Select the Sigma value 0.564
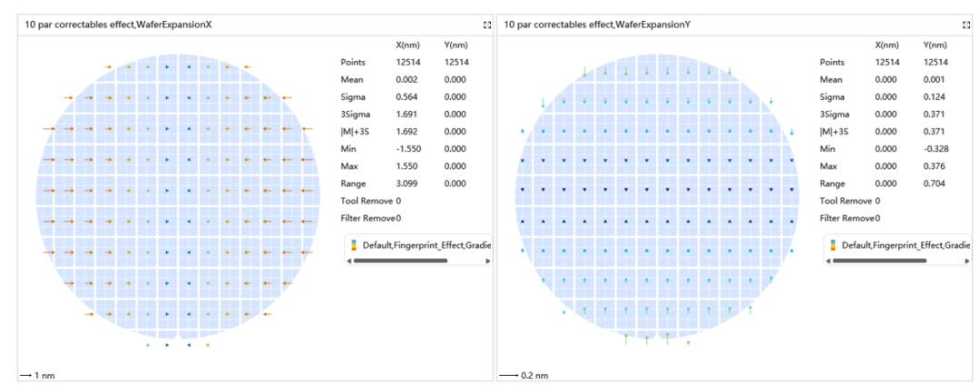This screenshot has height=386, width=980. click(x=407, y=97)
